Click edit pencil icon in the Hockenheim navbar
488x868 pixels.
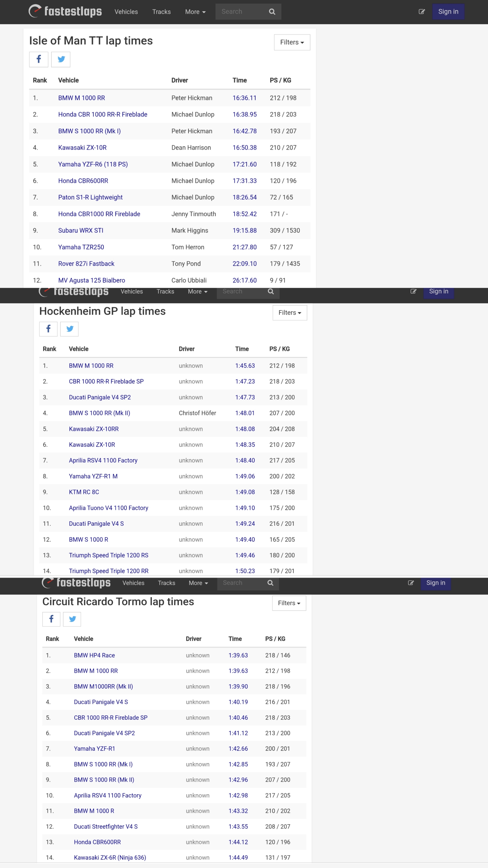[413, 292]
